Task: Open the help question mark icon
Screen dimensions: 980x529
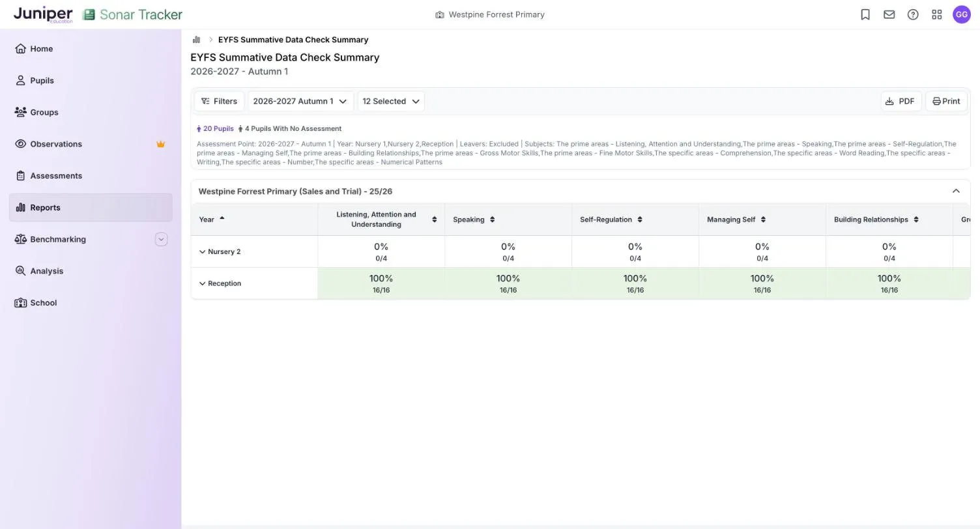Action: 913,14
